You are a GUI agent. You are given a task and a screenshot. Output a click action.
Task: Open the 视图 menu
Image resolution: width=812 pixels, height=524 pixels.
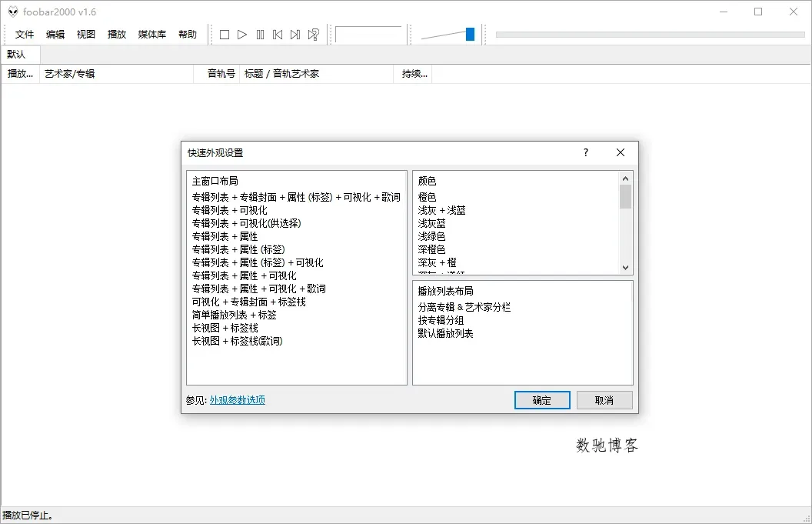(x=86, y=34)
